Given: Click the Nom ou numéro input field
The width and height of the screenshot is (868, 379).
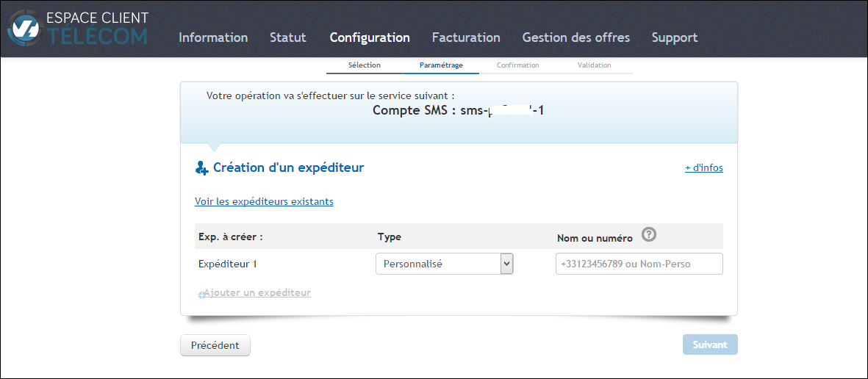Looking at the screenshot, I should [x=639, y=264].
